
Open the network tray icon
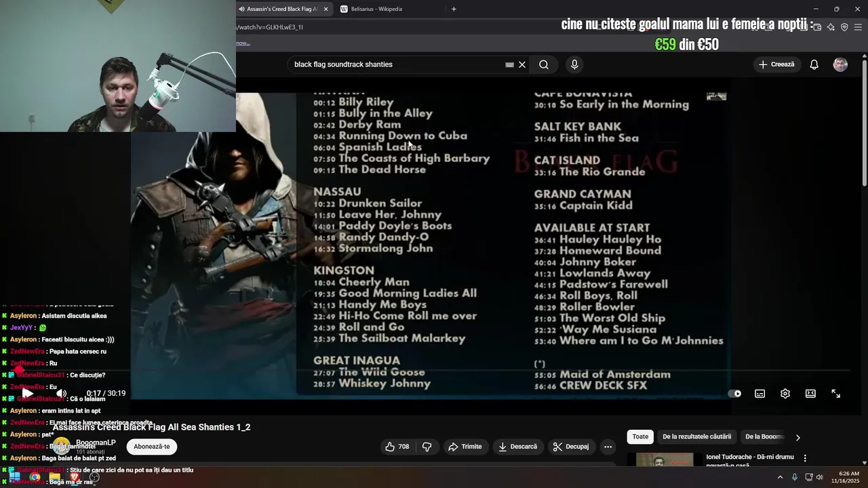pos(808,477)
